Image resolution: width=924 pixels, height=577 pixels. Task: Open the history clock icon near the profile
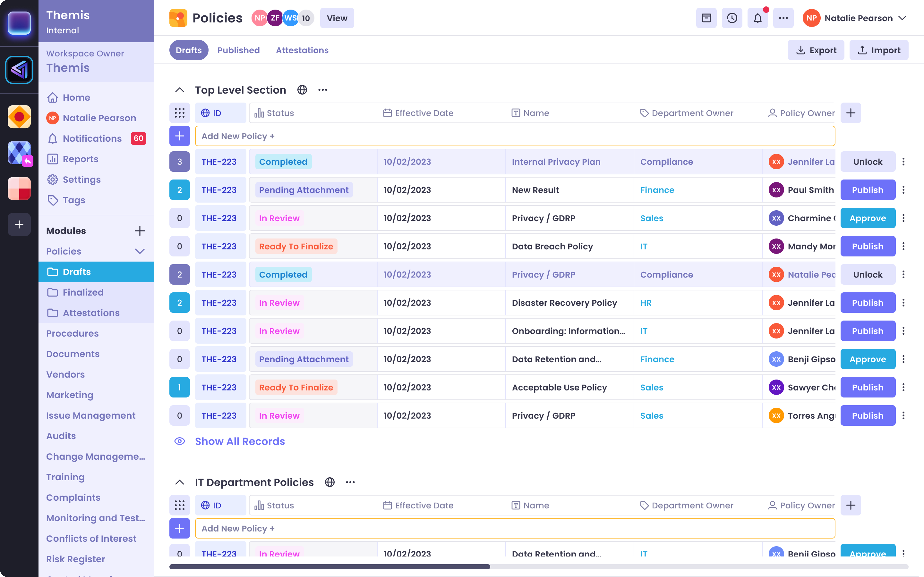(732, 18)
